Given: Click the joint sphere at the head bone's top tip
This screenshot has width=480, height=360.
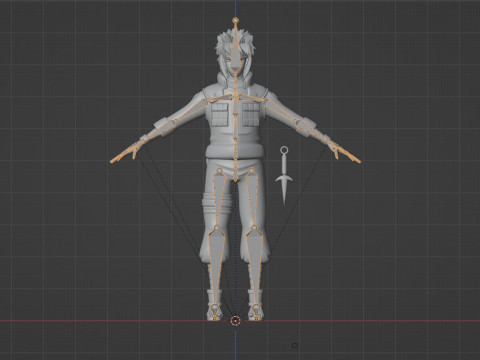Looking at the screenshot, I should (236, 20).
